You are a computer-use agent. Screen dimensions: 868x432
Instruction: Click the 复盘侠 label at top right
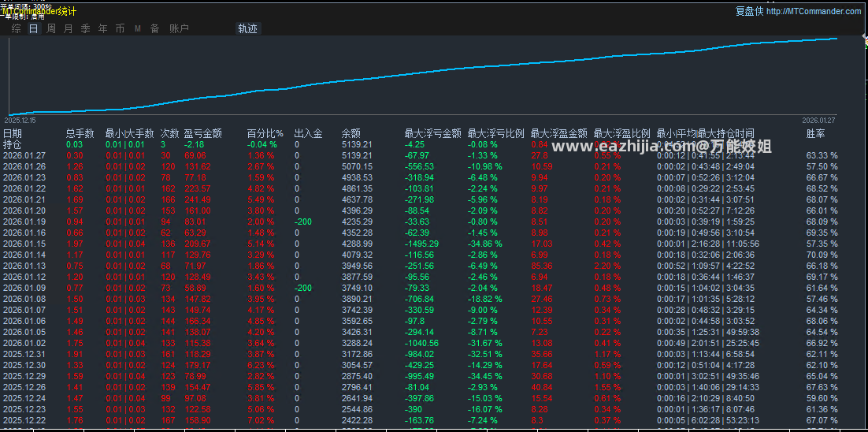pos(750,11)
